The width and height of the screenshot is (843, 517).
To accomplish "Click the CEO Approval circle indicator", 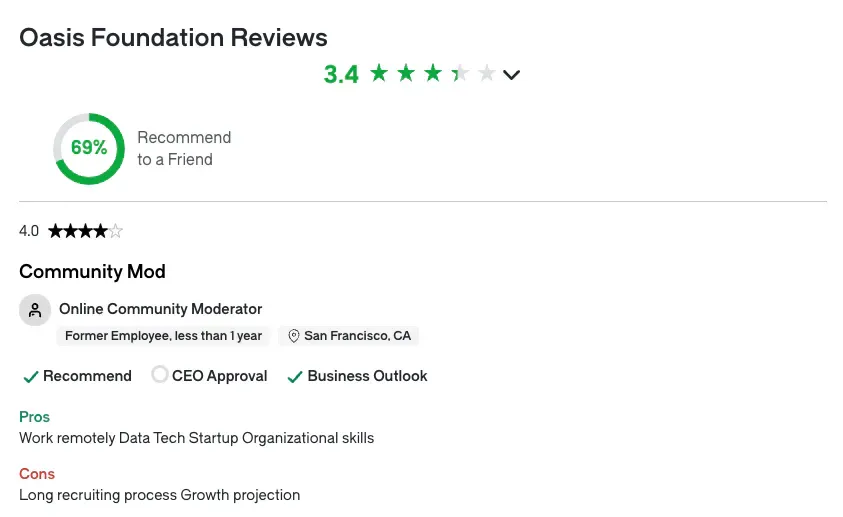I will [160, 375].
